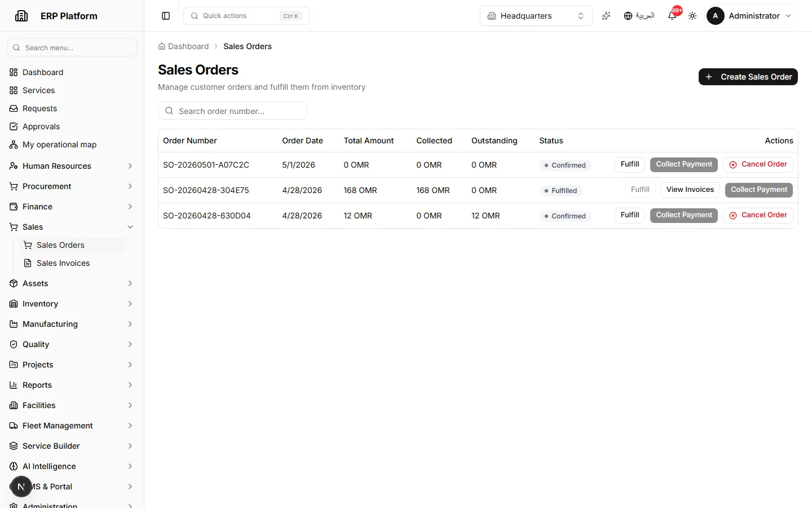Click the Quality shield icon
This screenshot has width=812, height=508.
pyautogui.click(x=14, y=344)
